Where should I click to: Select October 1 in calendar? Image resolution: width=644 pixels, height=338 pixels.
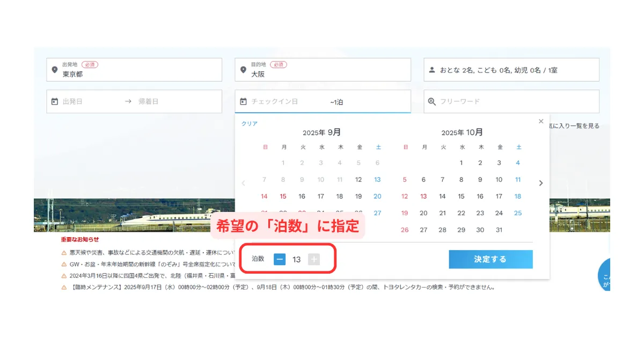(x=461, y=163)
